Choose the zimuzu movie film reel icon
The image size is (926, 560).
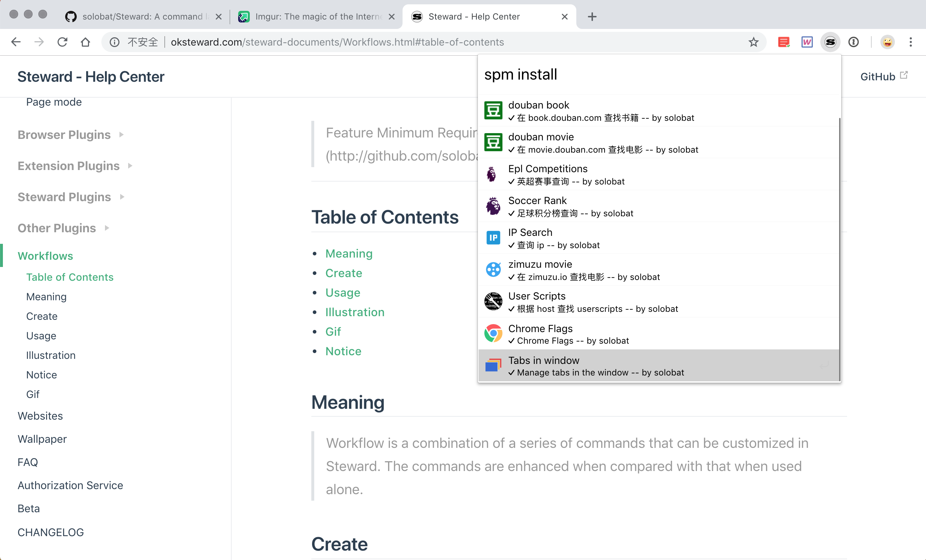(x=493, y=270)
